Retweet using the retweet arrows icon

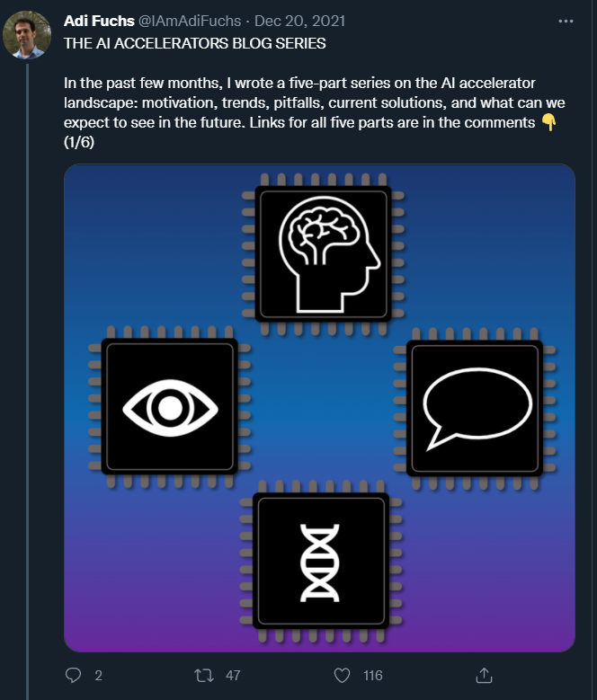(x=204, y=675)
